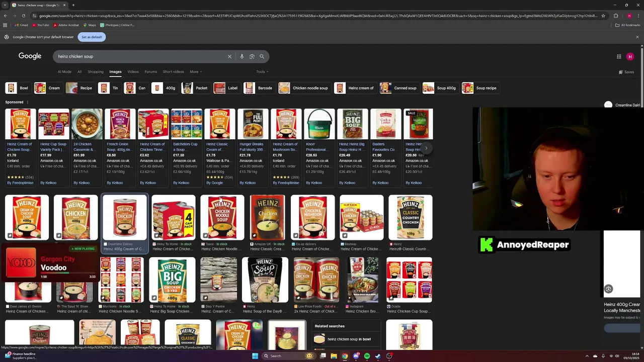This screenshot has width=644, height=362.
Task: Filter images by the Packet chip
Action: pyautogui.click(x=195, y=88)
